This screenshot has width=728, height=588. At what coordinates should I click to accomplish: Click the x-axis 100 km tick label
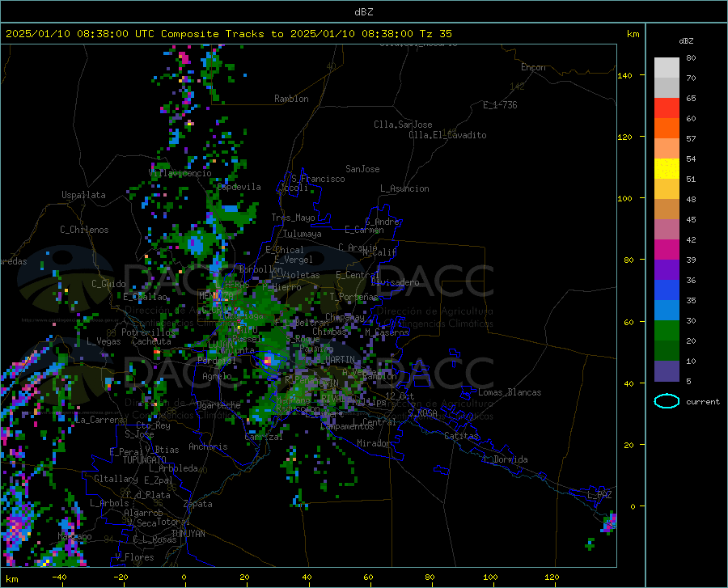pyautogui.click(x=490, y=577)
